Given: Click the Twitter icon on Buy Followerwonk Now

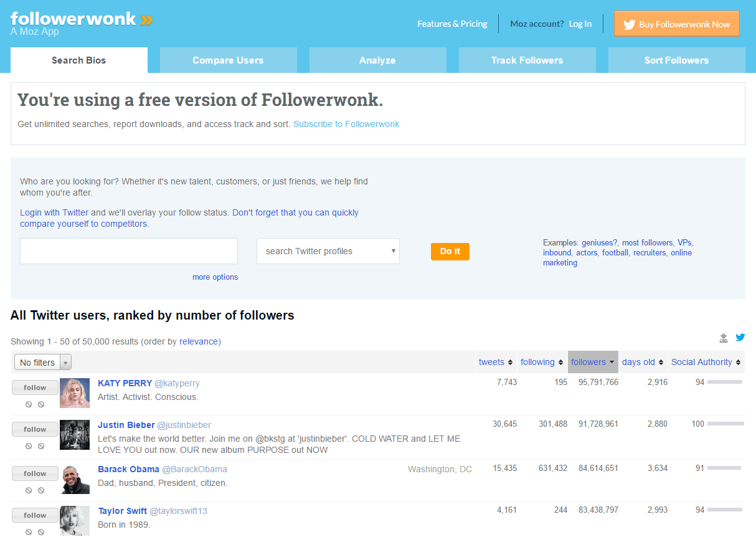Looking at the screenshot, I should tap(630, 24).
